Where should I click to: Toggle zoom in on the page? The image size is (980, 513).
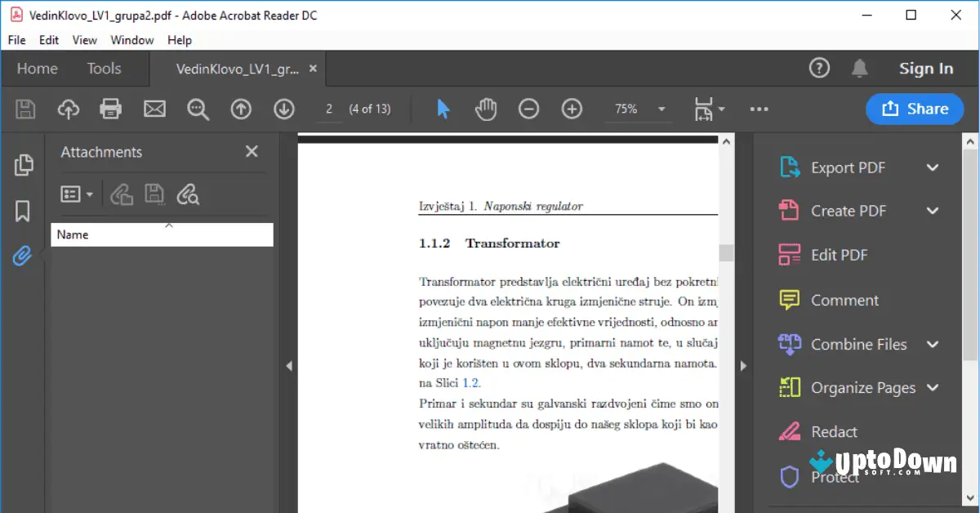coord(572,109)
